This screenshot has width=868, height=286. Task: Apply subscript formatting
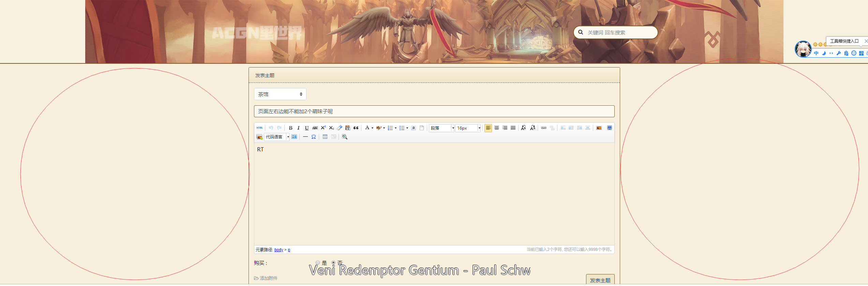pos(331,128)
